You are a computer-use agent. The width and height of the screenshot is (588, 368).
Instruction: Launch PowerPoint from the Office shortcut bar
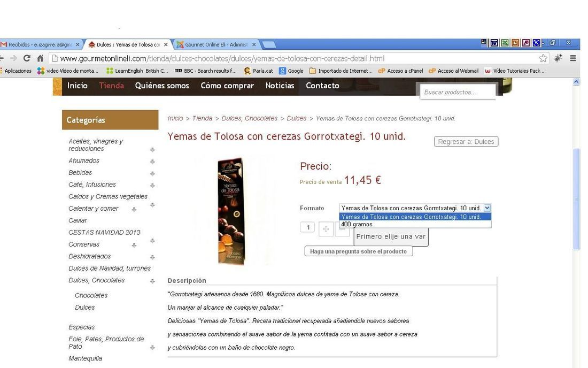pyautogui.click(x=515, y=43)
